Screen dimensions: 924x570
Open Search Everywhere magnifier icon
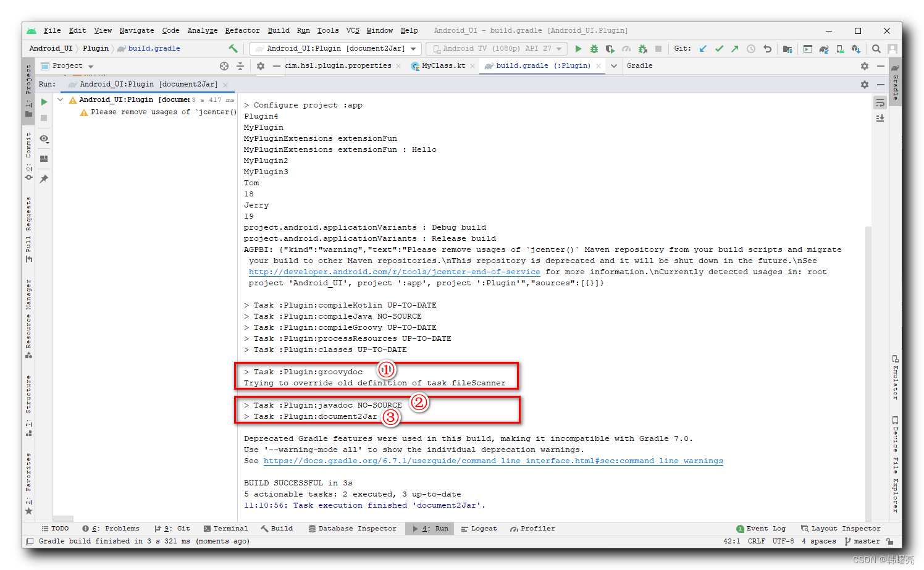click(x=876, y=48)
